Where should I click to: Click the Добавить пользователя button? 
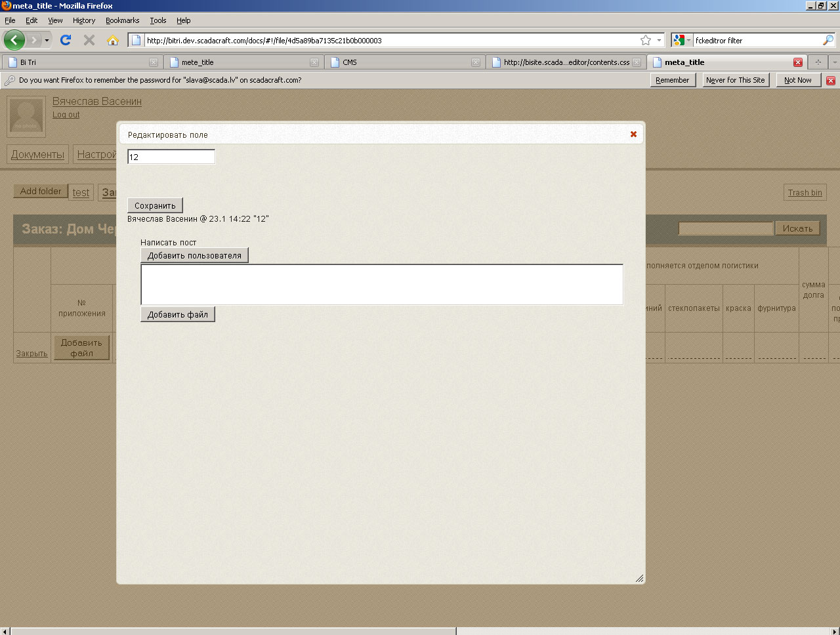tap(194, 255)
